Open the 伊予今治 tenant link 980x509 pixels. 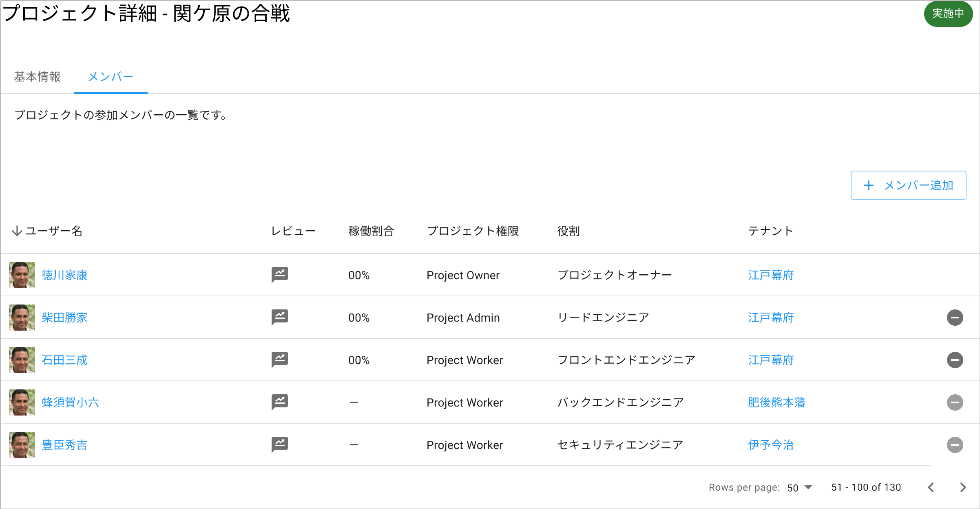pyautogui.click(x=771, y=445)
